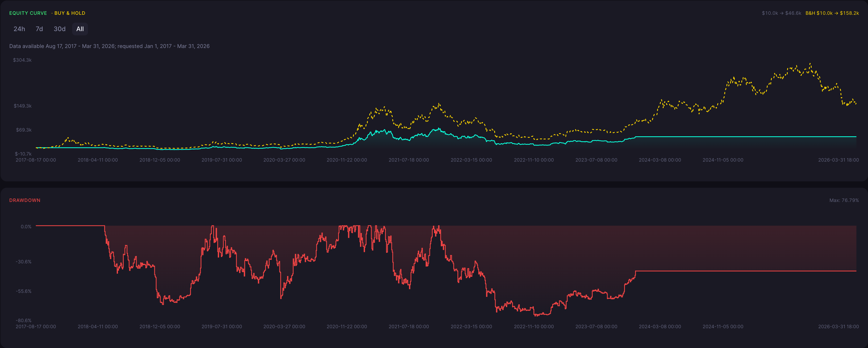Viewport: 868px width, 348px height.
Task: Click the EQUITY CURVE legend label
Action: click(x=28, y=13)
